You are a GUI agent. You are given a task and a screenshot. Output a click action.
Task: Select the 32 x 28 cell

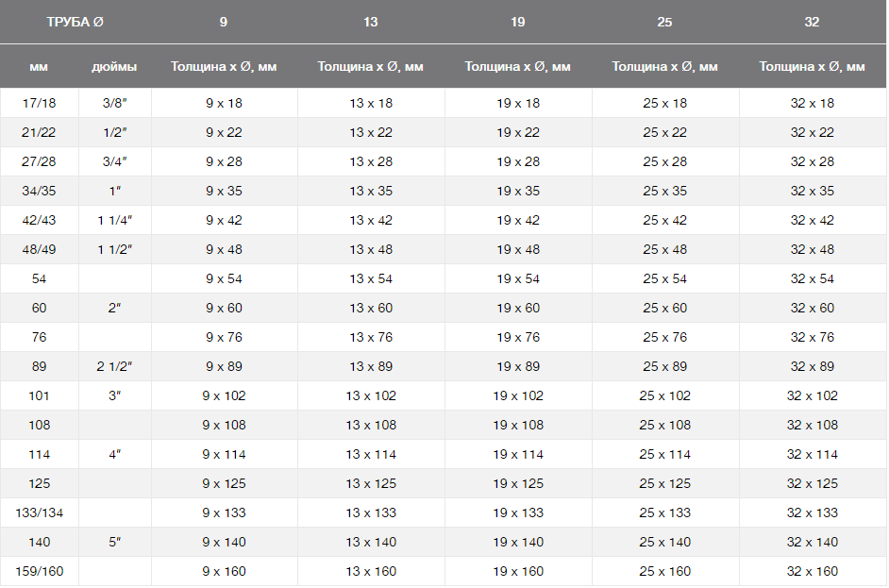[x=812, y=161]
